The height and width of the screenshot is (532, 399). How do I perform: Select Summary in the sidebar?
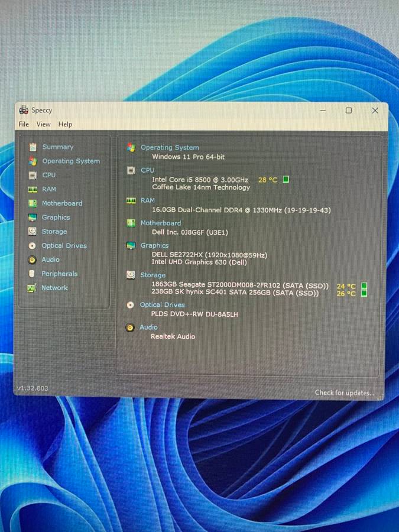click(x=58, y=147)
